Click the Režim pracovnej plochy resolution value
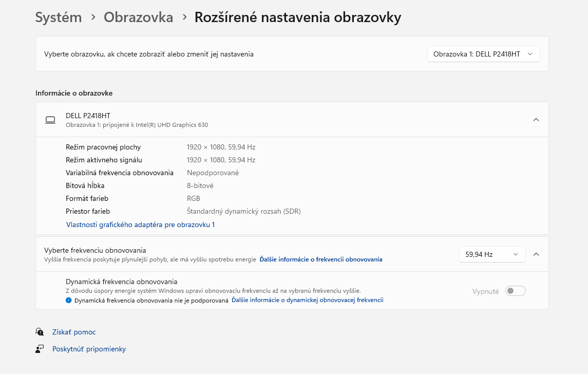Viewport: 588px width, 374px height. click(221, 147)
